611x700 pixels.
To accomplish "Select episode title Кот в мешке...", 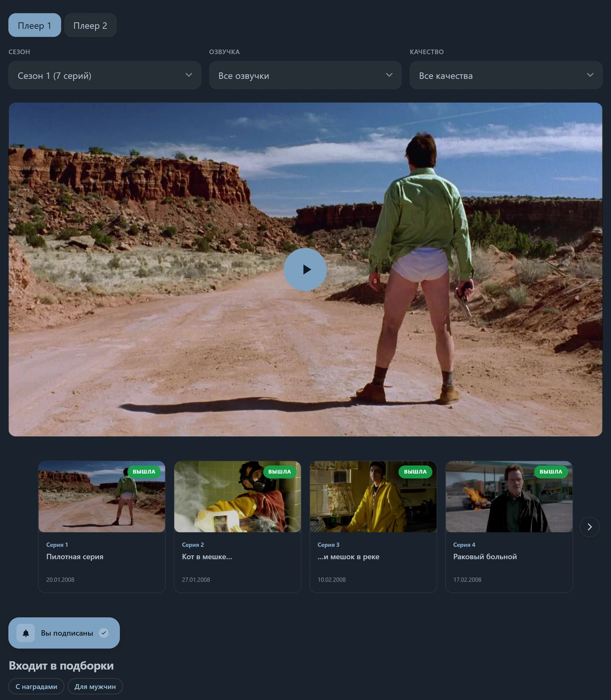I will (x=207, y=556).
